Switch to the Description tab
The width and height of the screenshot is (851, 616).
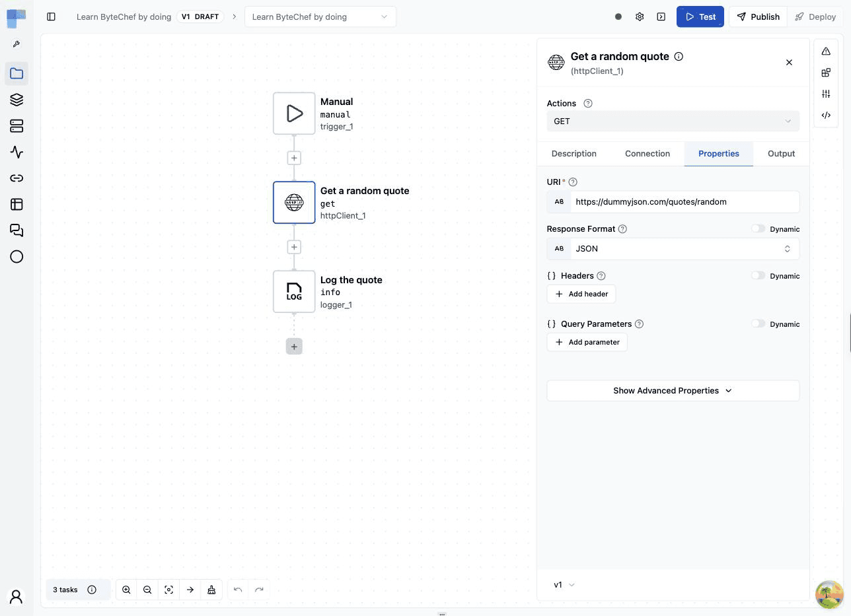click(x=573, y=154)
